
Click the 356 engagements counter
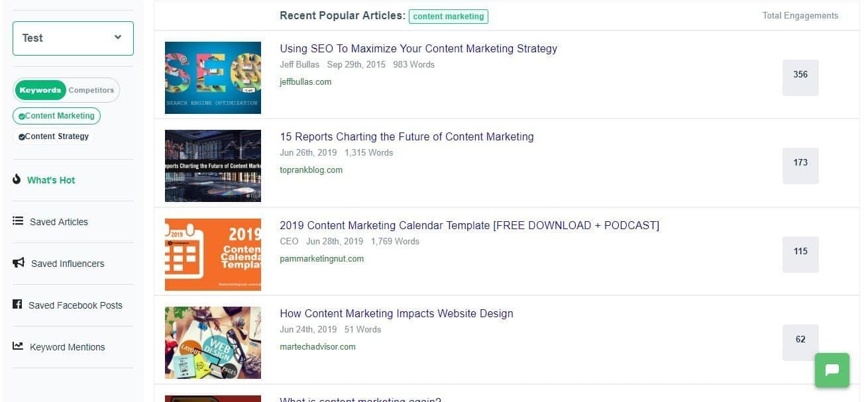[x=800, y=75]
